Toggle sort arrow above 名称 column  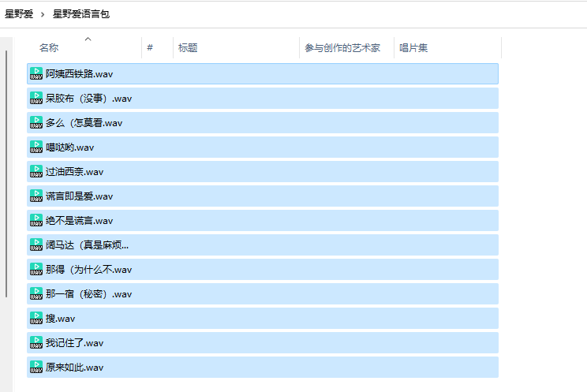coord(88,39)
